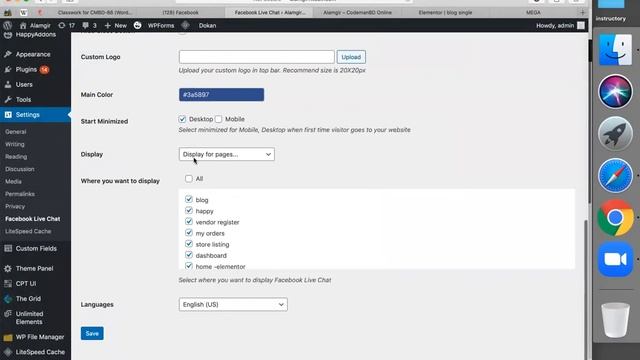Click the Dokan icon in admin bar
This screenshot has width=640, height=360.
coord(185,25)
